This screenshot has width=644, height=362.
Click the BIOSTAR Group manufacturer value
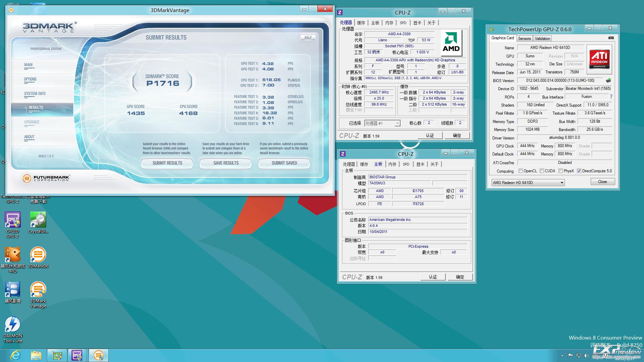(418, 177)
